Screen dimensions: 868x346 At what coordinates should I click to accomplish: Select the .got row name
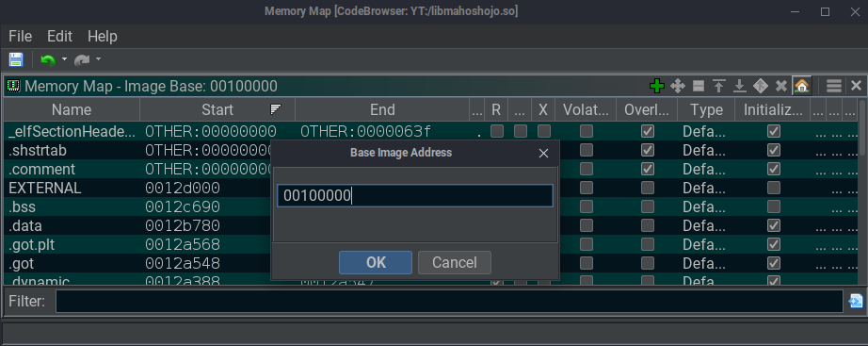[x=21, y=263]
